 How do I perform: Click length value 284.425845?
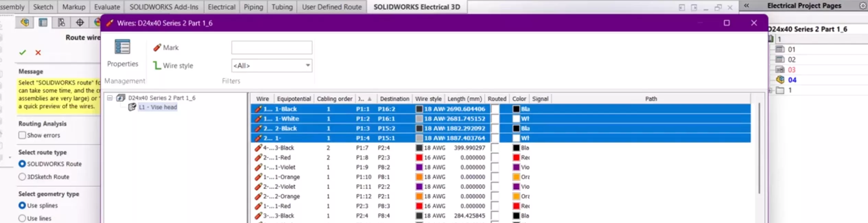pos(470,216)
